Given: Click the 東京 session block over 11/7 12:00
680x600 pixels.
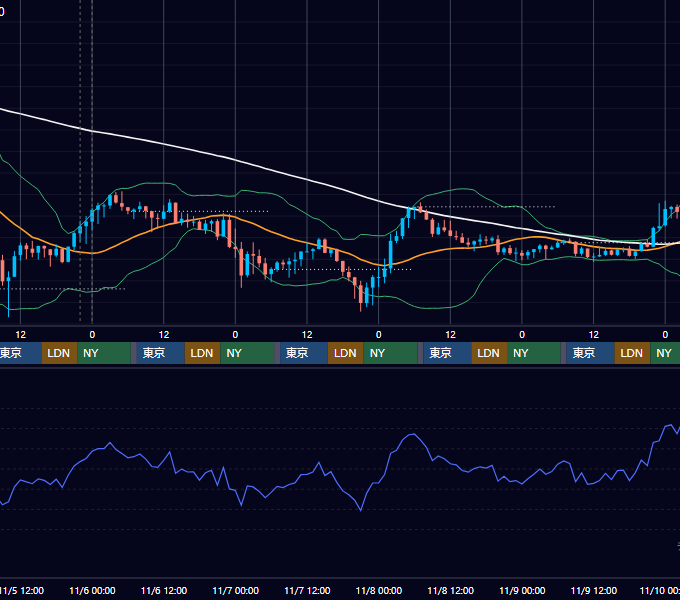Looking at the screenshot, I should (x=304, y=353).
